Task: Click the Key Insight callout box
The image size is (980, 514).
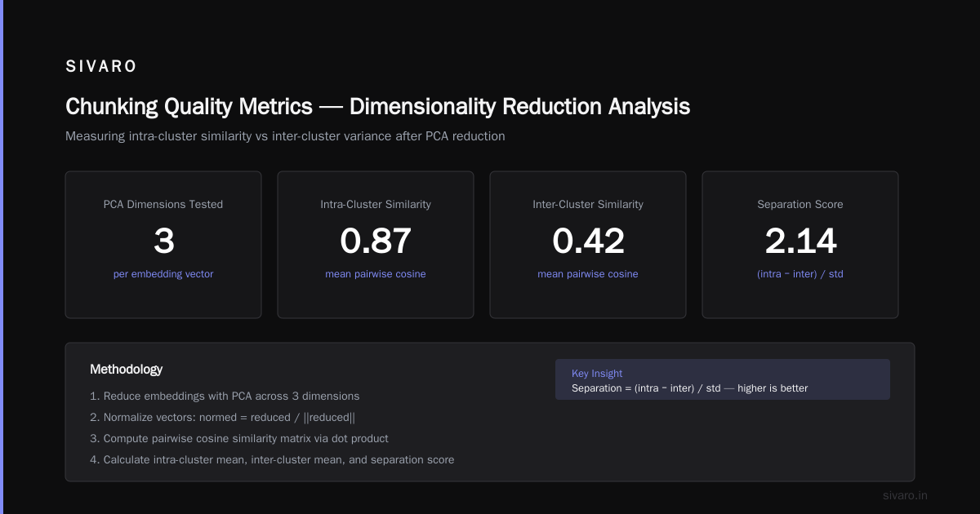Action: point(723,379)
